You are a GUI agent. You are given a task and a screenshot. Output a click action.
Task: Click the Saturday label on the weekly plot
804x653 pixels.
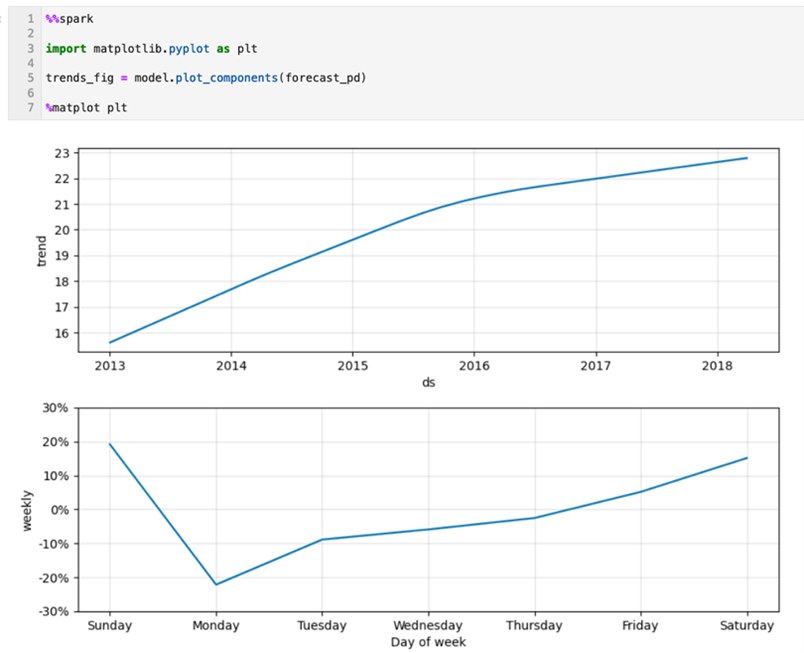pyautogui.click(x=747, y=625)
